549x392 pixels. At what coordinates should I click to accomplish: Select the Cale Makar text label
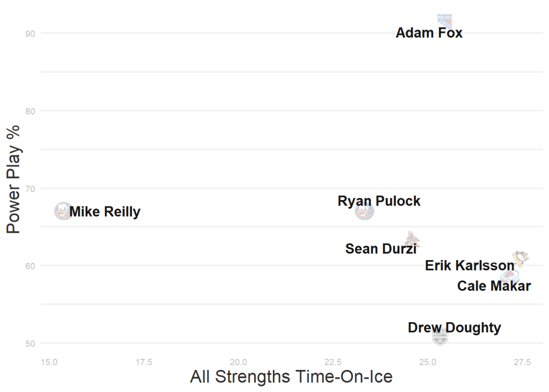[494, 286]
